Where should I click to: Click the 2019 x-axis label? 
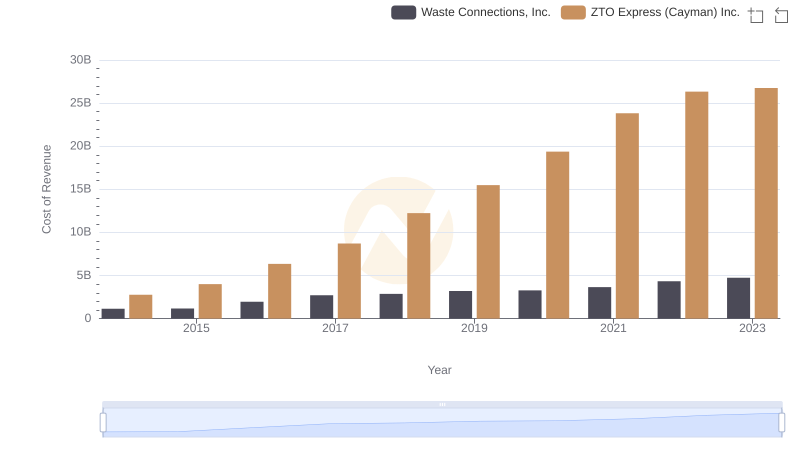(474, 328)
